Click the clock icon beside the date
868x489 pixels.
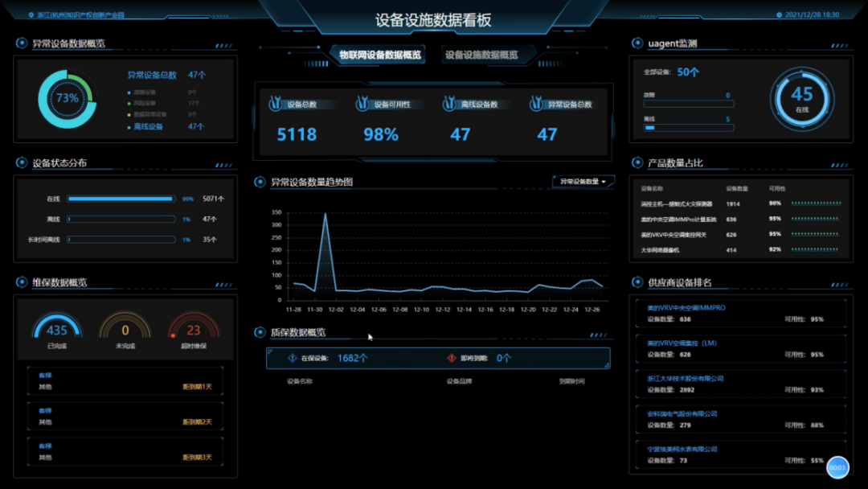[779, 15]
